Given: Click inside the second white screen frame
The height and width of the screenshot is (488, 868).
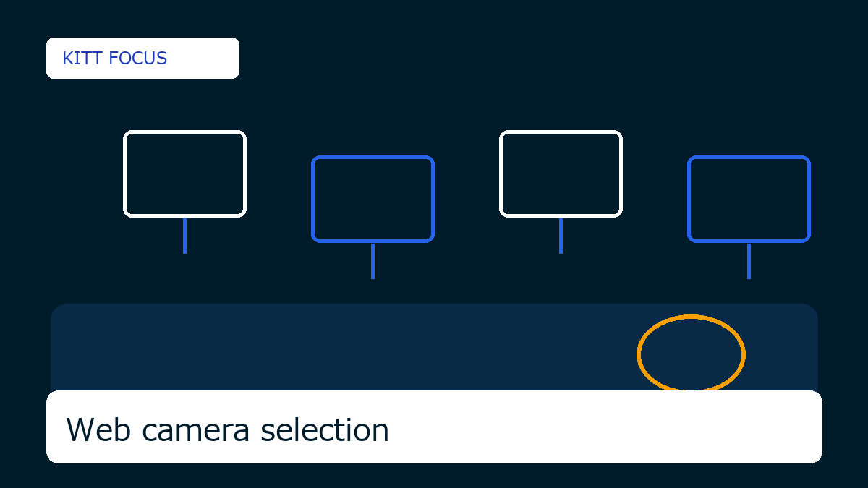Looking at the screenshot, I should [x=561, y=174].
